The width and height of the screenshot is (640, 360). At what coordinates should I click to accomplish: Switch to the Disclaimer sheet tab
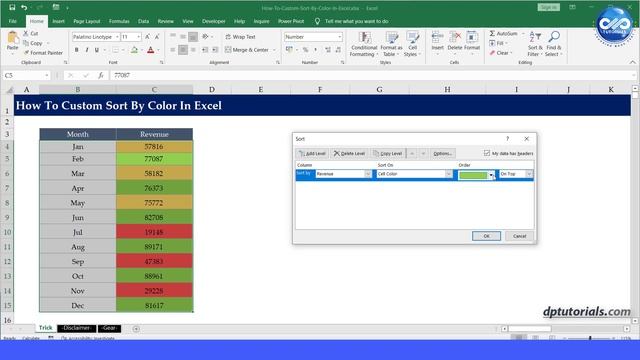pos(77,328)
